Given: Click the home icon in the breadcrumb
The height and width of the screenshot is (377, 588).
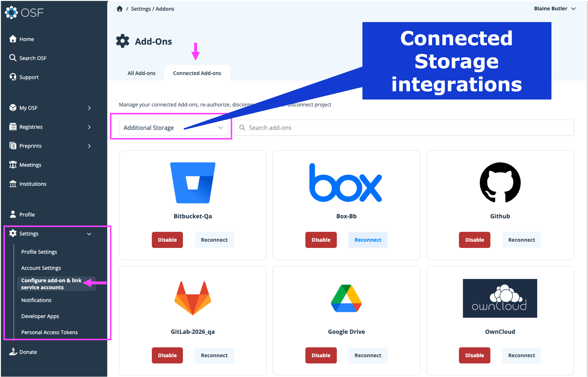Looking at the screenshot, I should [120, 9].
